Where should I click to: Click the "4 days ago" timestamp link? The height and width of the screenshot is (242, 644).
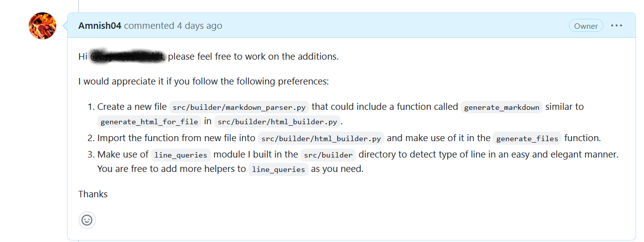click(x=199, y=26)
